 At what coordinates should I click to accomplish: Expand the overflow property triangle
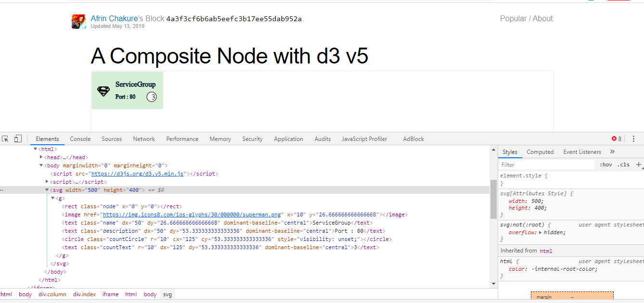pyautogui.click(x=540, y=232)
